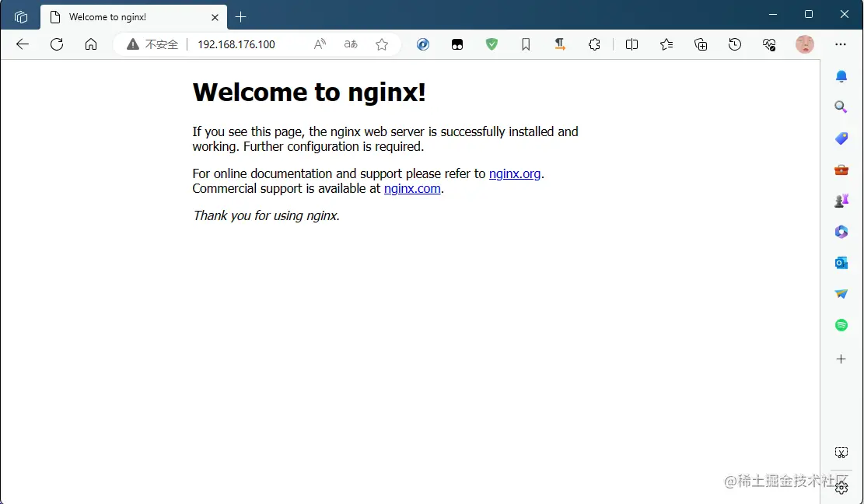View the not secure site warning
This screenshot has height=504, width=864.
(x=152, y=44)
